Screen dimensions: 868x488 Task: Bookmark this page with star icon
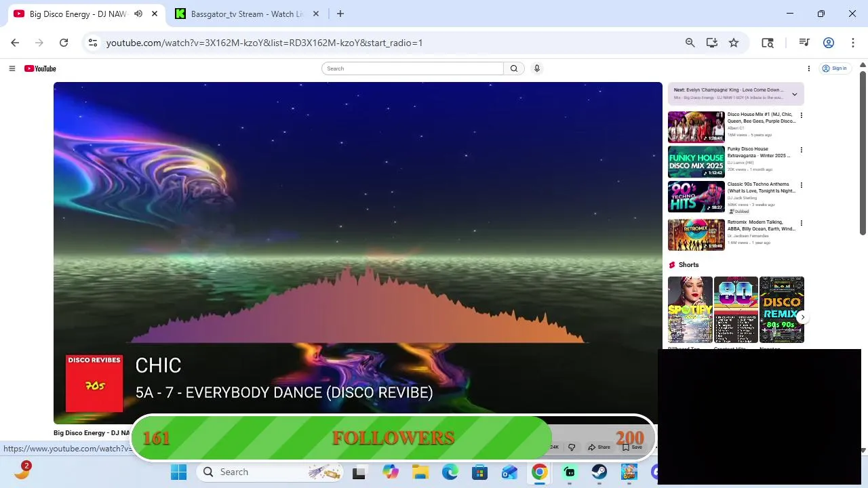coord(734,43)
